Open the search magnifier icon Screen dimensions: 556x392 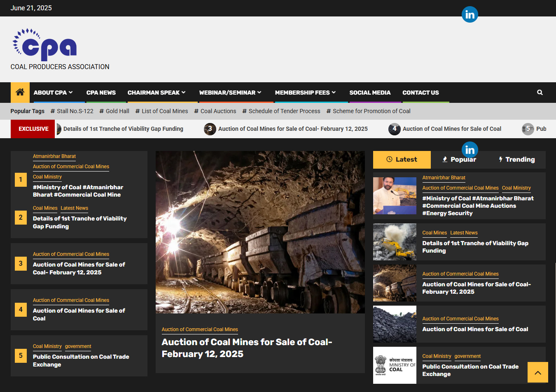pos(540,93)
